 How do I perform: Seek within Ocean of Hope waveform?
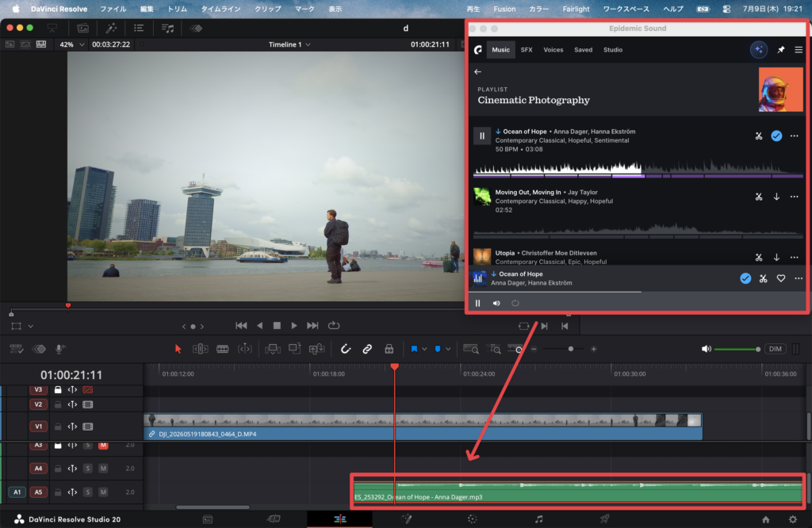(638, 168)
